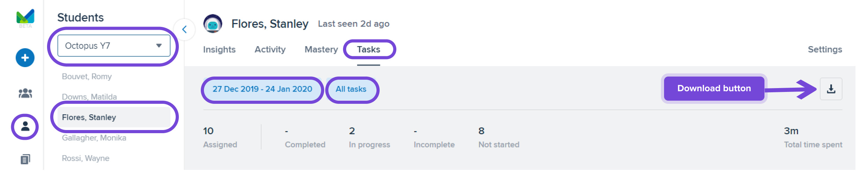Screen dimensions: 868x180
Task: Switch to the Mastery tab
Action: (x=321, y=50)
